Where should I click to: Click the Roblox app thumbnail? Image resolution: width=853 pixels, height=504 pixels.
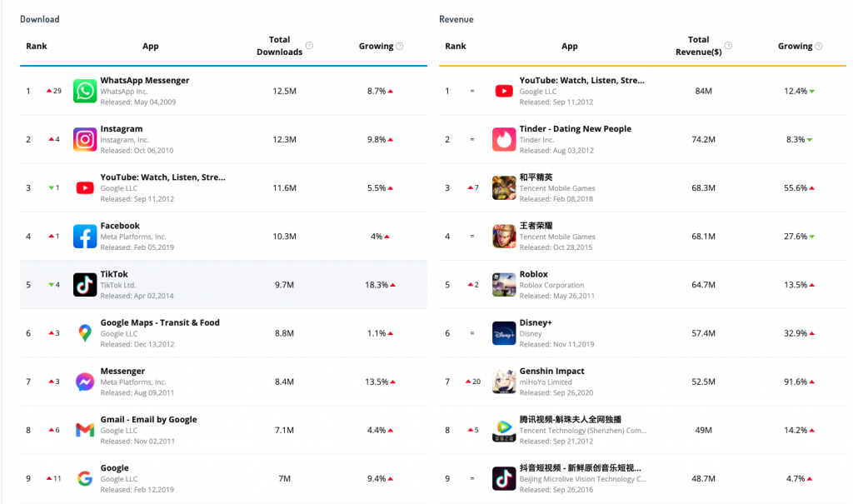coord(504,285)
